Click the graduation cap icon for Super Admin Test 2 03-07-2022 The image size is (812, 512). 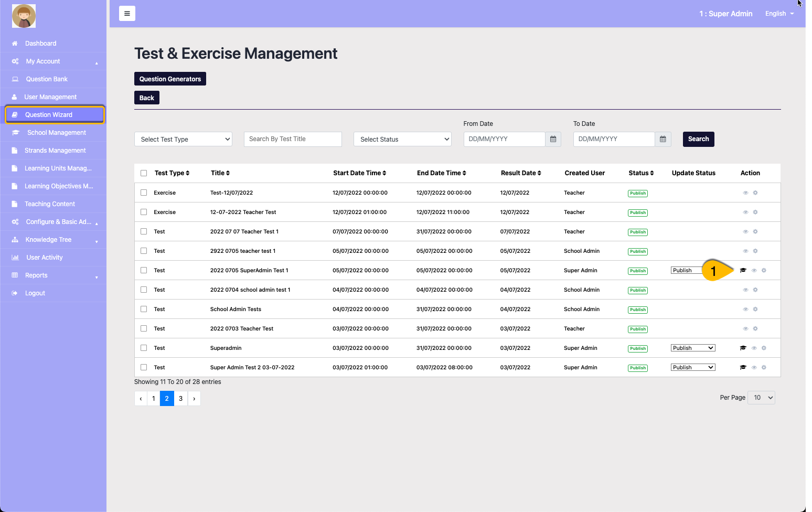(x=743, y=368)
